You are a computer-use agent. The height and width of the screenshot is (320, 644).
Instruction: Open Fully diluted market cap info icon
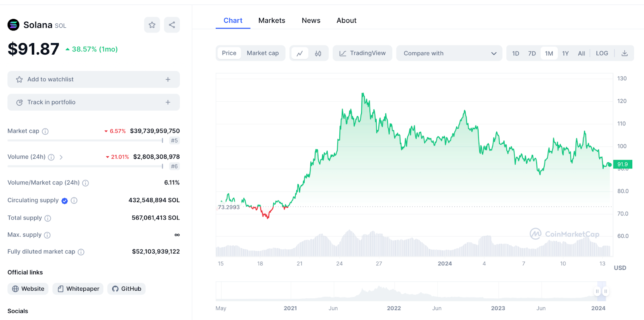pyautogui.click(x=81, y=252)
